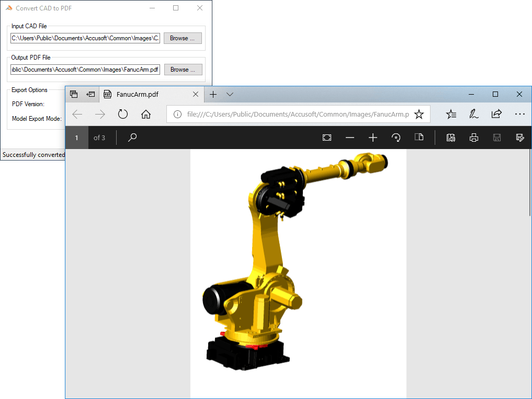Go back in the browser

(77, 115)
